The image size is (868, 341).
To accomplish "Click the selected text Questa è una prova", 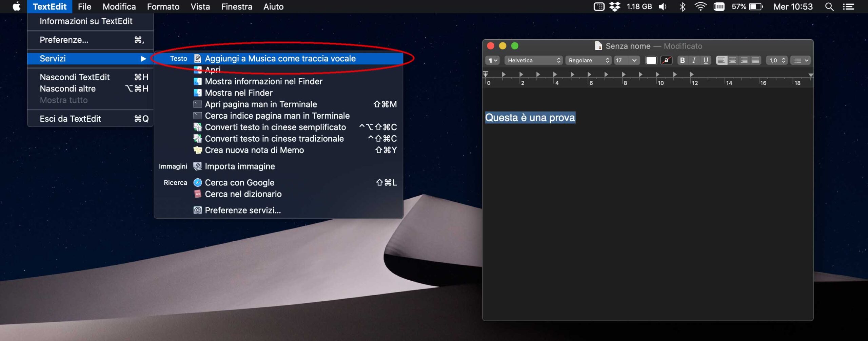I will (x=530, y=118).
